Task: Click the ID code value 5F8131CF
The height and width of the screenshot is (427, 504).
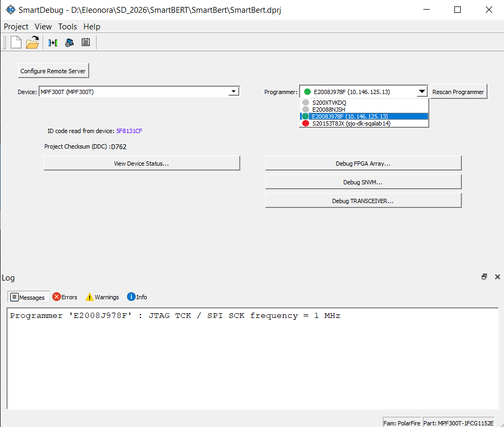Action: pos(129,131)
